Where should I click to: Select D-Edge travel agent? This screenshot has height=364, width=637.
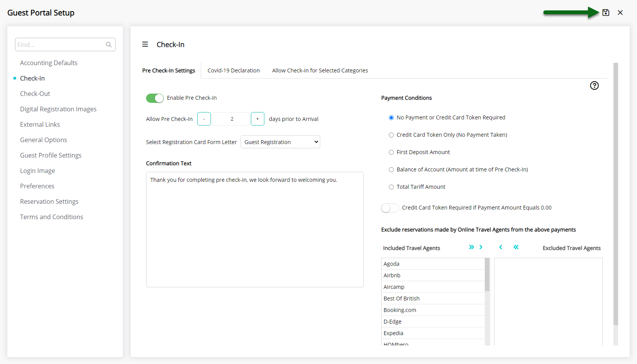tap(433, 322)
